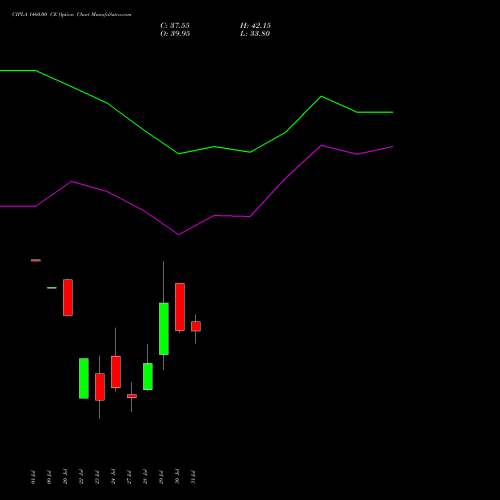Click the close value C: 37.55
Screen dimensions: 500x500
pos(175,26)
